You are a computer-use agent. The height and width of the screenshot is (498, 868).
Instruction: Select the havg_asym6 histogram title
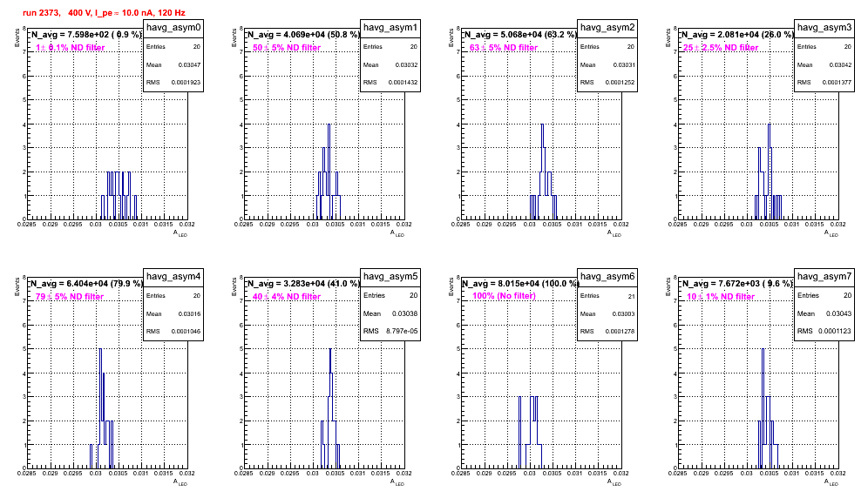[607, 277]
